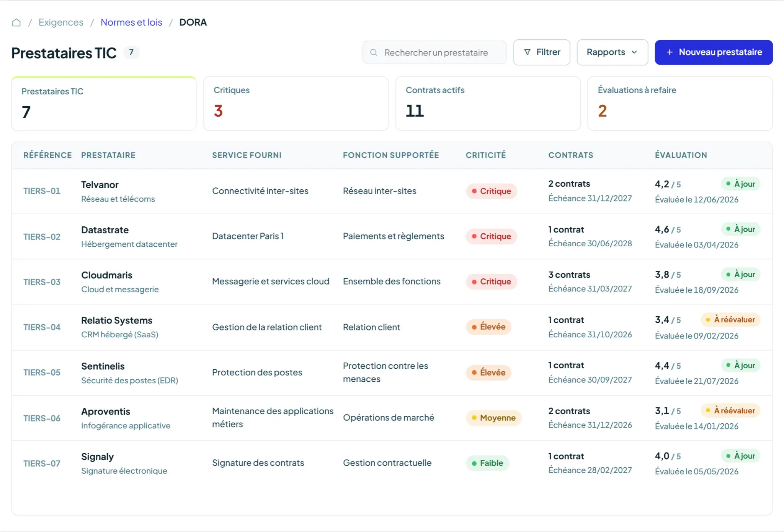Click Élevée badge in Relatio Systems row
This screenshot has width=784, height=532.
tap(488, 327)
